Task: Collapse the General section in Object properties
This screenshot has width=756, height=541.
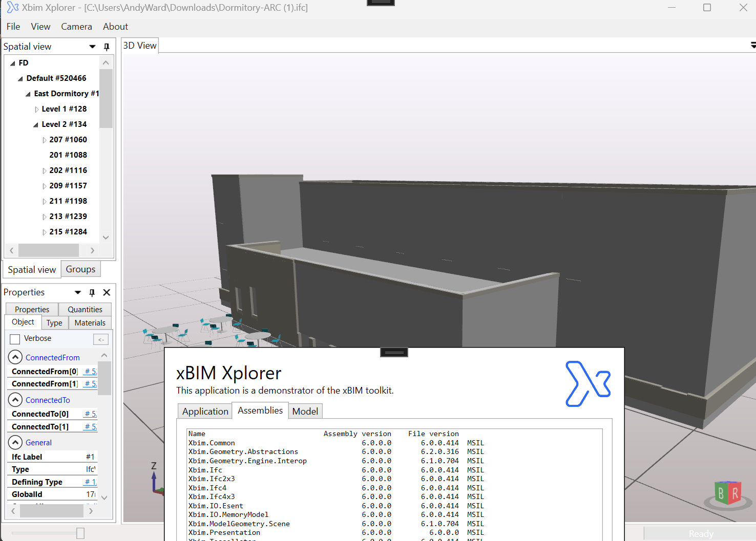Action: [15, 442]
